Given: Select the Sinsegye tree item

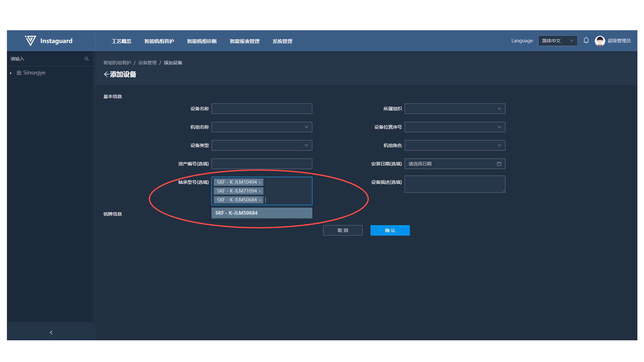Looking at the screenshot, I should coord(34,73).
